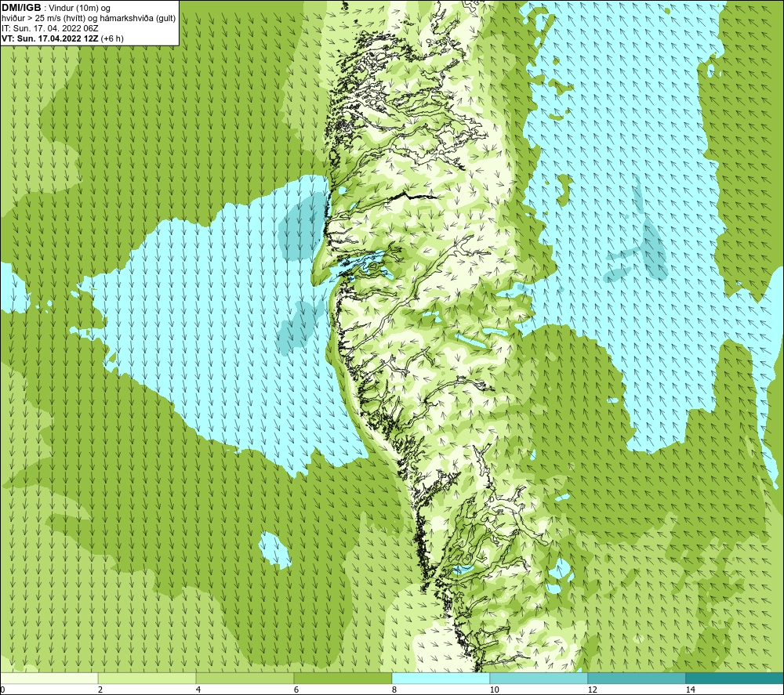
Task: Click the legend scale label "10"
Action: coord(494,690)
